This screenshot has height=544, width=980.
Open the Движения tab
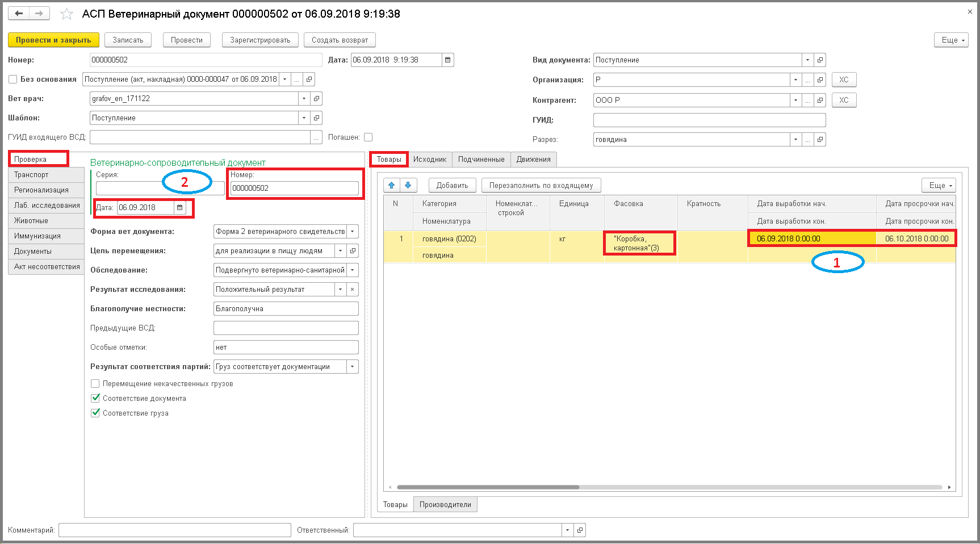click(533, 160)
